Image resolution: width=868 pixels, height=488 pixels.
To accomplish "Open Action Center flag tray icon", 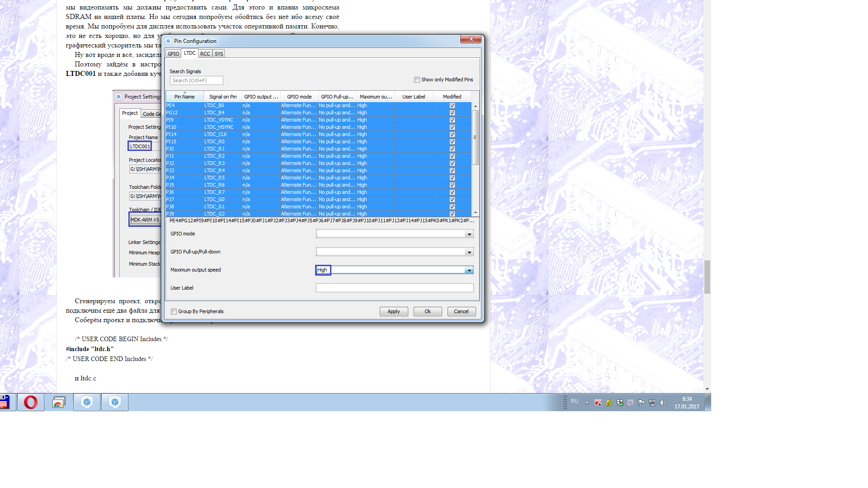I will tap(641, 403).
